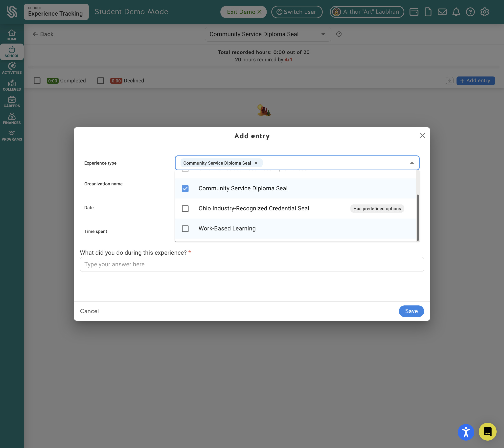Open the Colleges sidebar section
The height and width of the screenshot is (448, 504).
coord(12,85)
